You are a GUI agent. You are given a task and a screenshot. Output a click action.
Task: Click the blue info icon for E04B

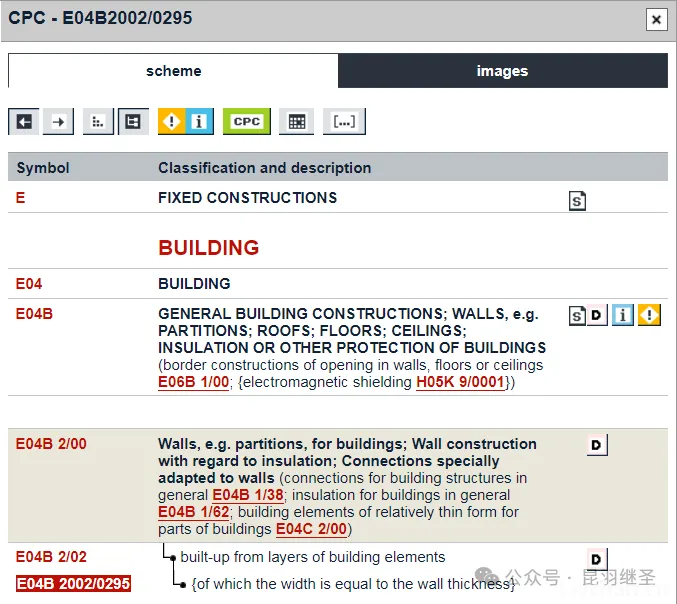point(623,316)
